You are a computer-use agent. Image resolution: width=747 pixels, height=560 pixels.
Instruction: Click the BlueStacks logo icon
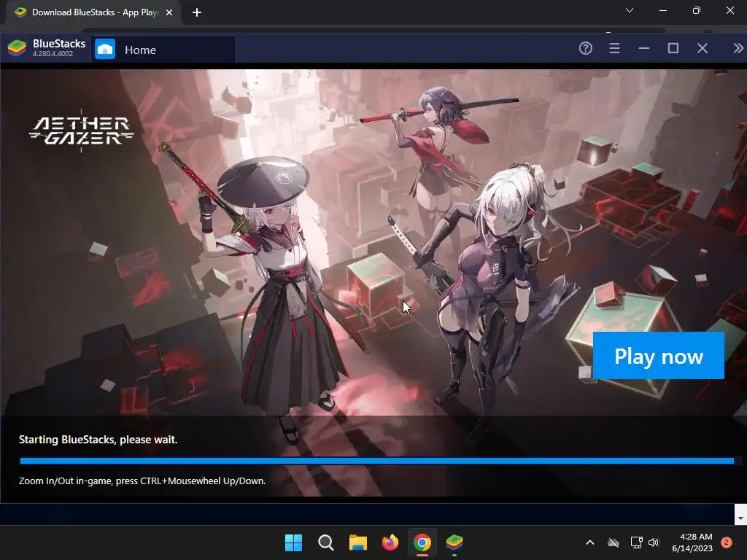pyautogui.click(x=17, y=48)
